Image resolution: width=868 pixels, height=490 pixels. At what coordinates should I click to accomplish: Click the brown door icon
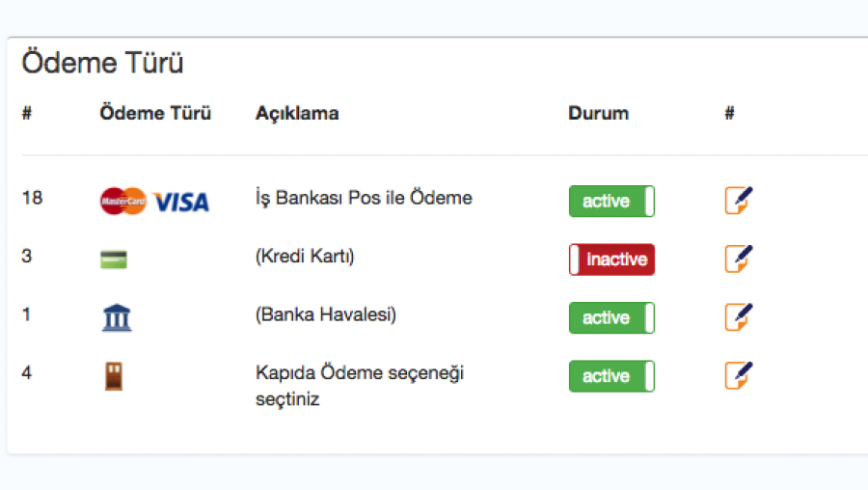pyautogui.click(x=114, y=376)
